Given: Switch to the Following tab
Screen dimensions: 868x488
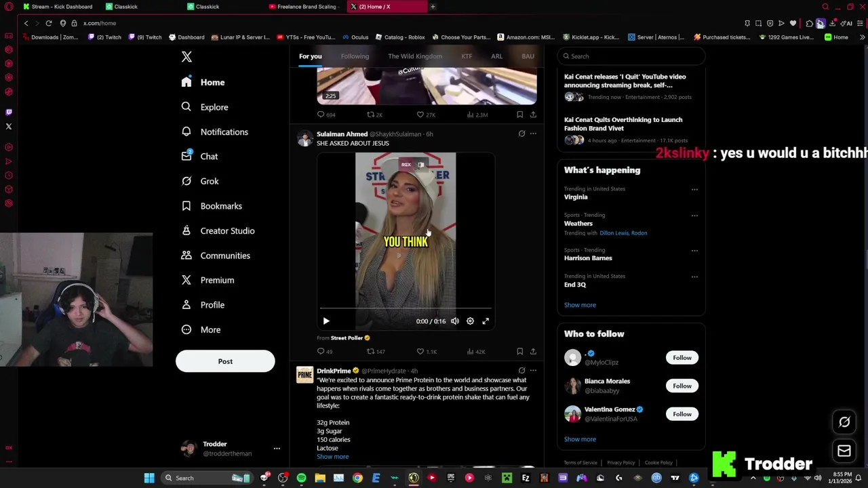Looking at the screenshot, I should pyautogui.click(x=355, y=56).
